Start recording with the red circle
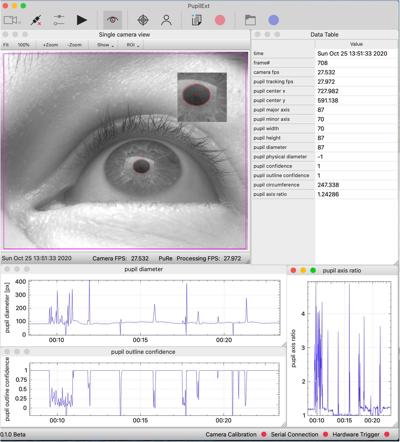400x442 pixels. tap(220, 20)
